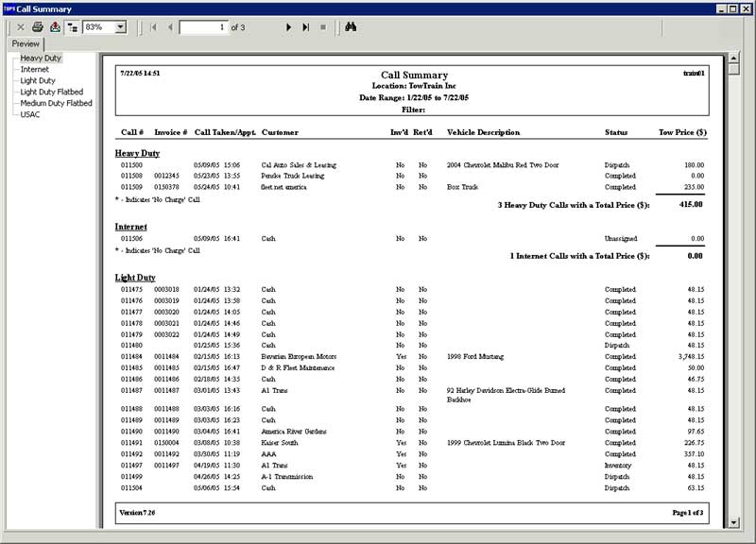Image resolution: width=756 pixels, height=544 pixels.
Task: Click the 1999 Chevrolet Lumina vehicle description
Action: [x=506, y=443]
